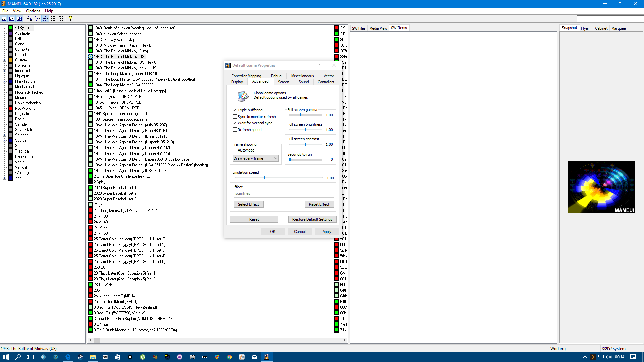
Task: Toggle the software area toolbar icon
Action: [19, 19]
